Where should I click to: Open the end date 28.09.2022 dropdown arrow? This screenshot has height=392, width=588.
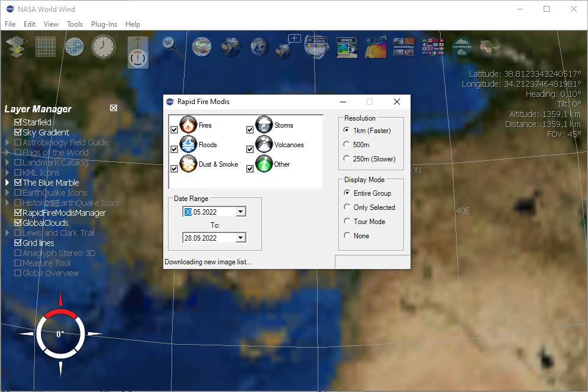pos(241,238)
